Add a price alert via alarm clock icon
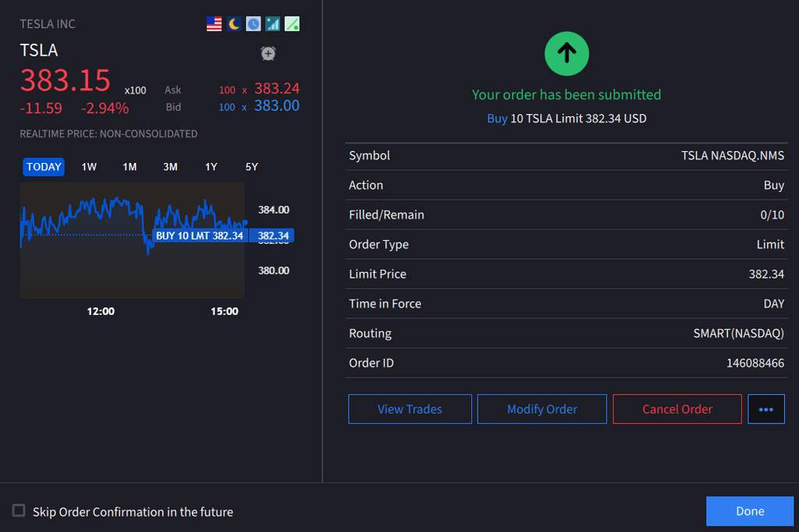 (x=268, y=53)
